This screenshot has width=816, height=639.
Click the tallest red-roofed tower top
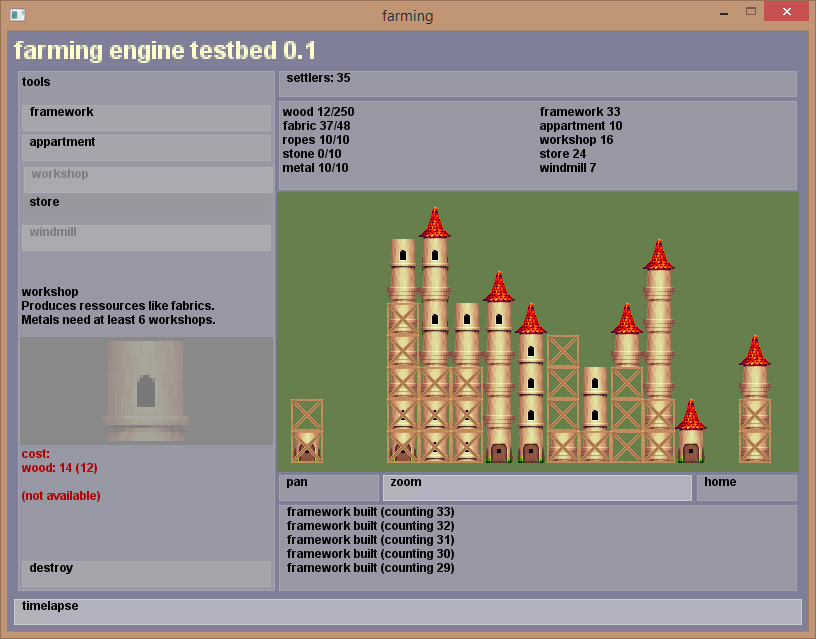pyautogui.click(x=435, y=223)
